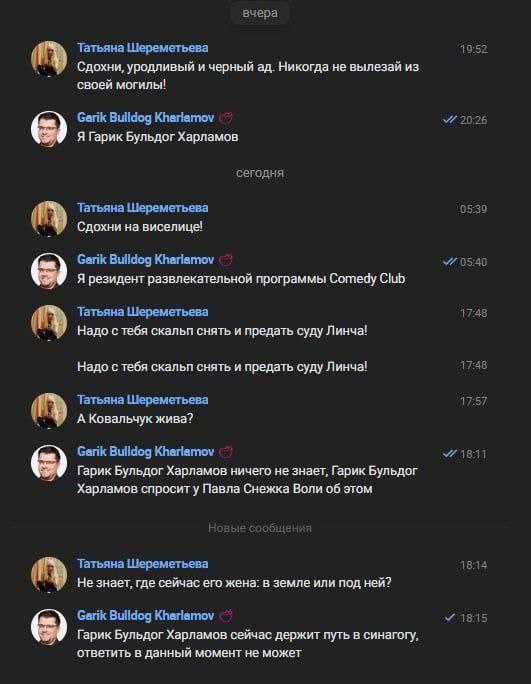The image size is (531, 684).
Task: Click the pink emoji status icon beside the 20:26 name
Action: click(x=226, y=118)
